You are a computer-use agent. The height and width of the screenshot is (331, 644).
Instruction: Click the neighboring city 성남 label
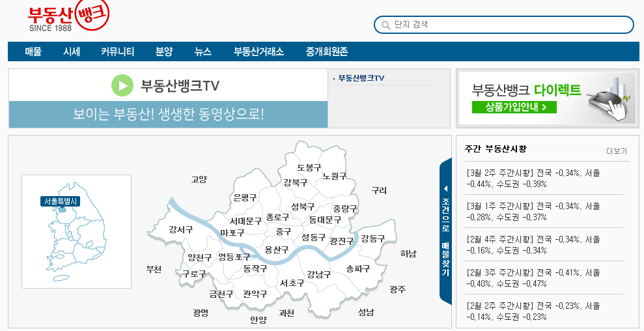click(x=366, y=313)
